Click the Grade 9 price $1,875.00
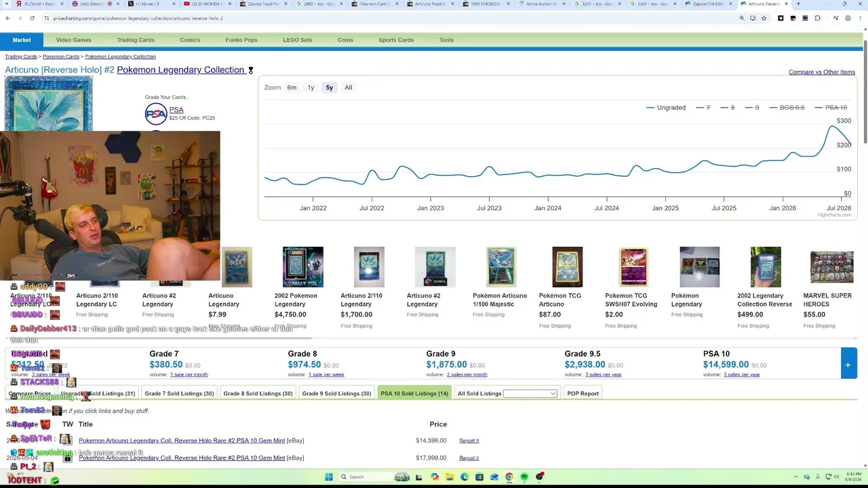The image size is (868, 488). click(446, 365)
